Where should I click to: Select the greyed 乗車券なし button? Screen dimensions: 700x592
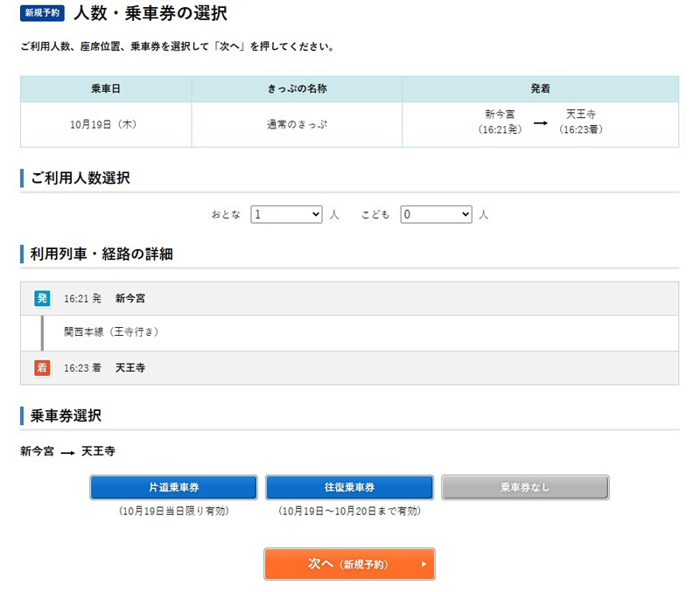(x=525, y=487)
